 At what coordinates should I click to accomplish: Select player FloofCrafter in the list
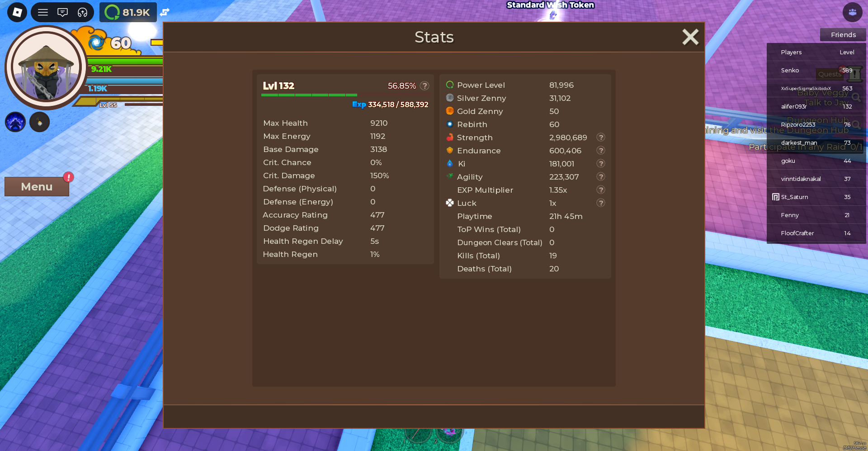click(816, 233)
